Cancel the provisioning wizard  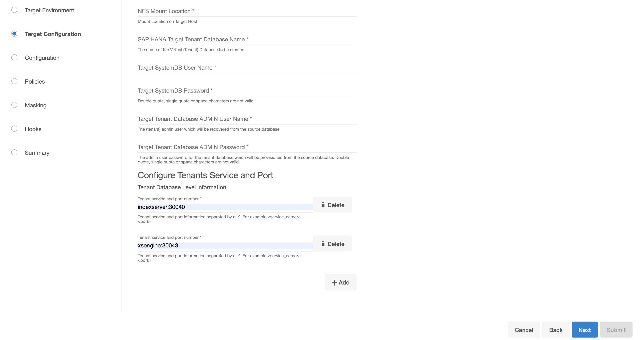pyautogui.click(x=524, y=330)
